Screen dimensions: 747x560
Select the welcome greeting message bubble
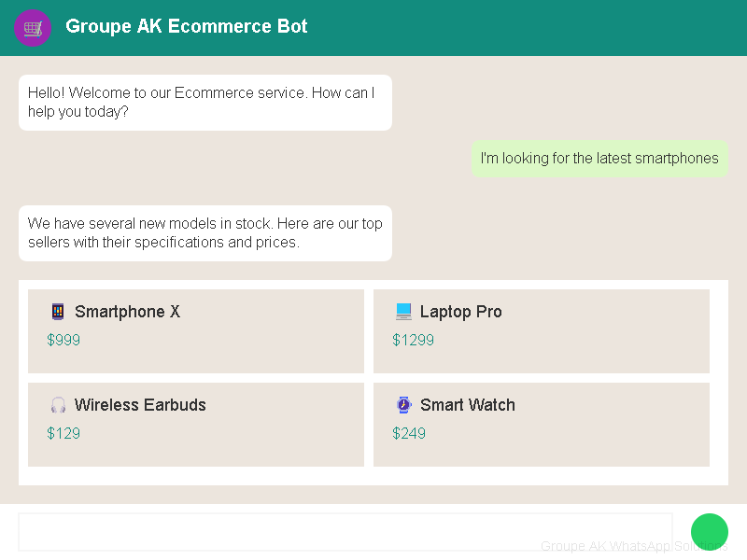[205, 103]
